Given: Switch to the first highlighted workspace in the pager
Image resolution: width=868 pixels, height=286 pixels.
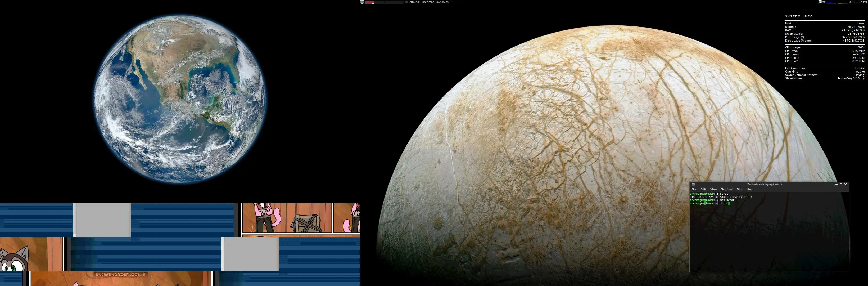Looking at the screenshot, I should (370, 2).
